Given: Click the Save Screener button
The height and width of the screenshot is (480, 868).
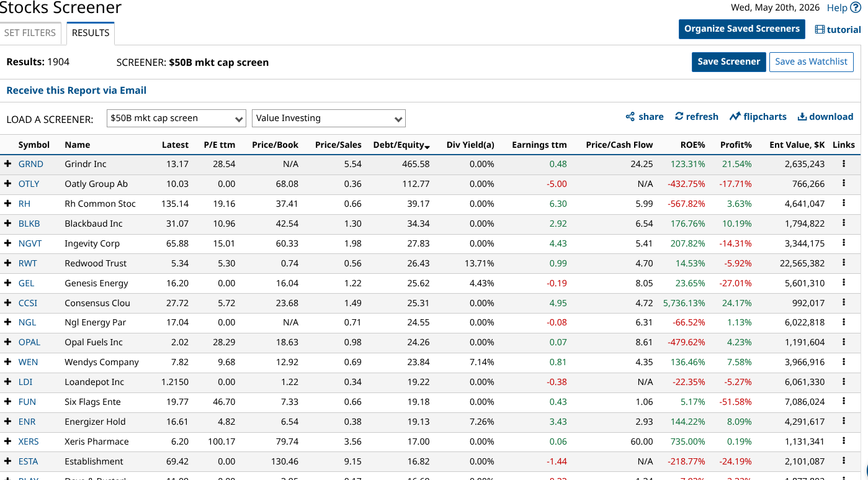Looking at the screenshot, I should [728, 61].
